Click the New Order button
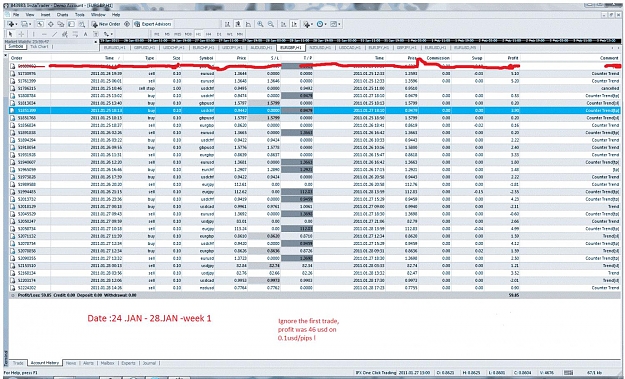The height and width of the screenshot is (379, 625). [x=106, y=24]
